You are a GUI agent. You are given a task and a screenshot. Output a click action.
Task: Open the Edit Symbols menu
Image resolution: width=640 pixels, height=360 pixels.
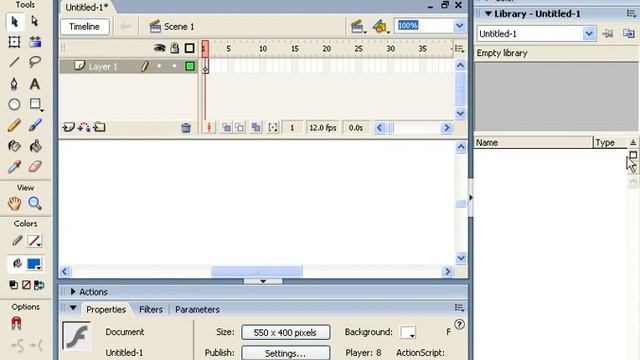(380, 27)
